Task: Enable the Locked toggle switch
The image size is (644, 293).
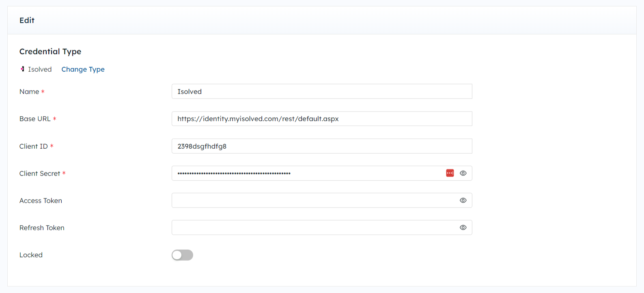Action: [182, 255]
